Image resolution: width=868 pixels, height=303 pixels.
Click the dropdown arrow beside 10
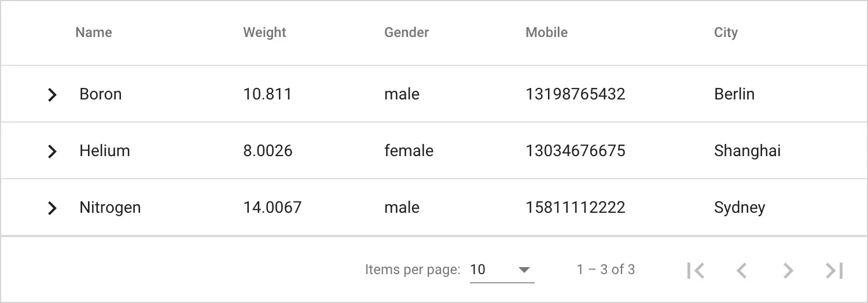(524, 270)
